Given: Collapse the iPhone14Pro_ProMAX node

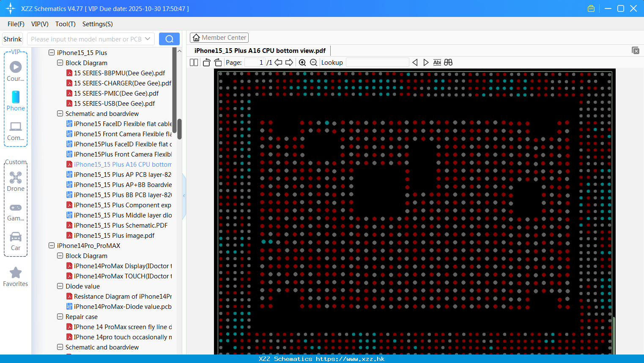Looking at the screenshot, I should pos(52,245).
